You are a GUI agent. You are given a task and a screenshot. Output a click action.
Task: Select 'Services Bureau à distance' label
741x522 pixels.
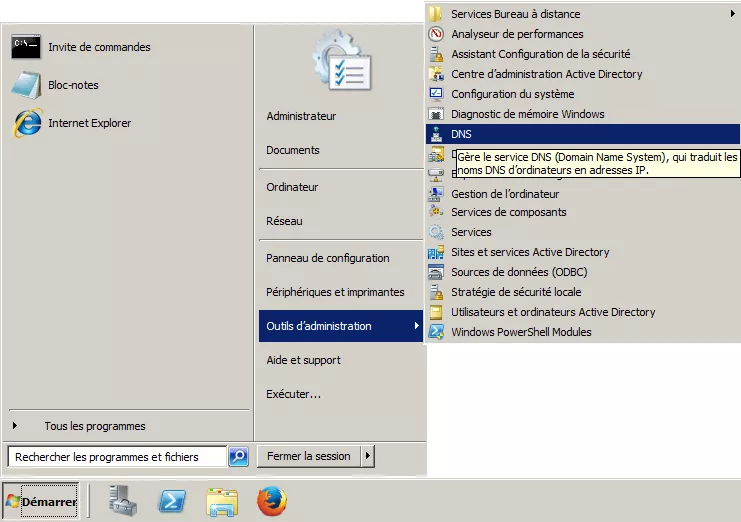(516, 14)
